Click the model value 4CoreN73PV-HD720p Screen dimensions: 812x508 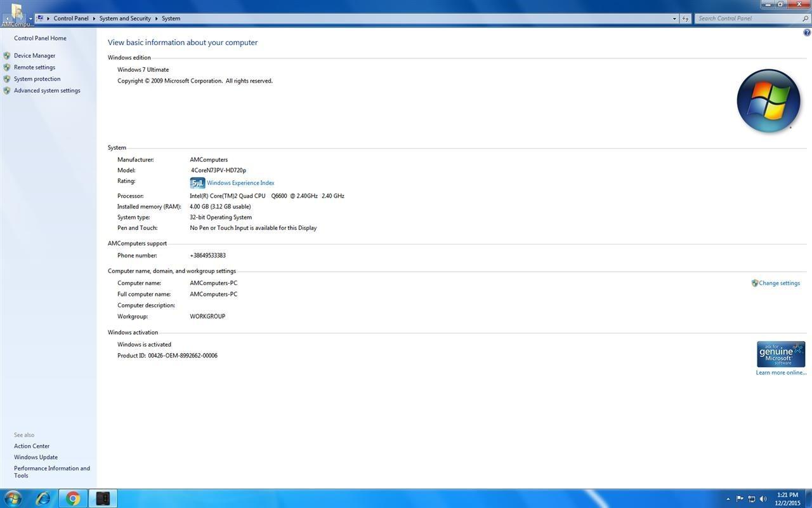(218, 170)
